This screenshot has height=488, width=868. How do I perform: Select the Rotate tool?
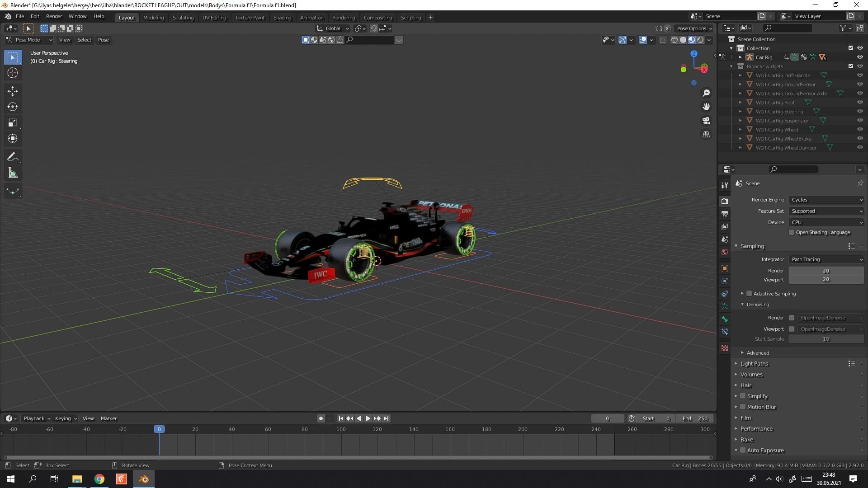pyautogui.click(x=13, y=107)
